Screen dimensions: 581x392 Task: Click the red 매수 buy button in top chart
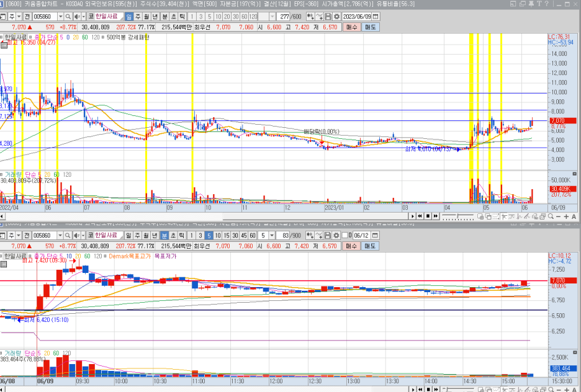(351, 27)
